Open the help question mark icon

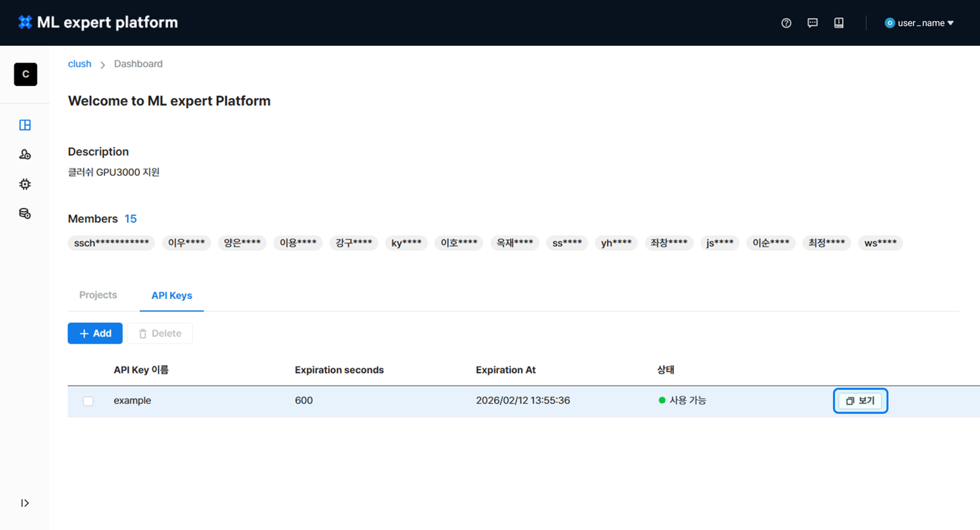tap(786, 23)
